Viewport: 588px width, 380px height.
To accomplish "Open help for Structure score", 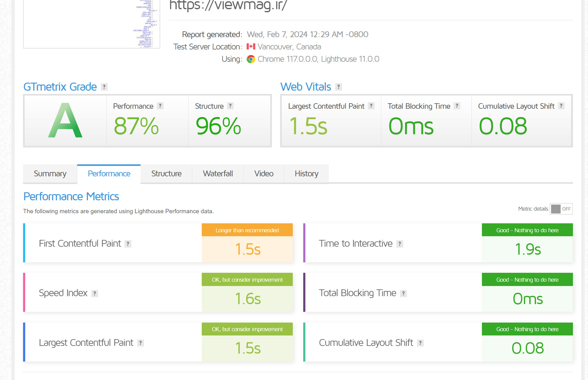I will (230, 106).
